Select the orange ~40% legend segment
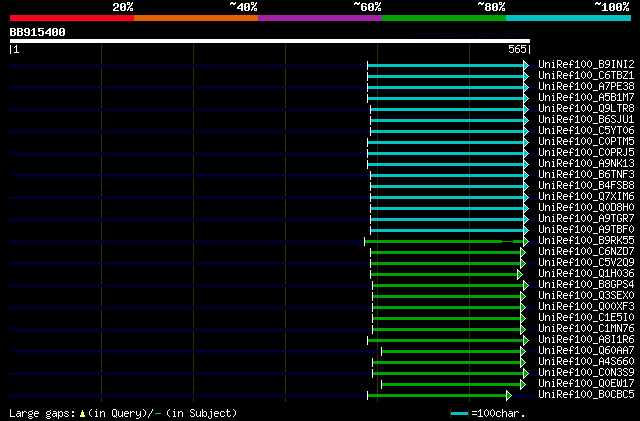This screenshot has width=640, height=421. (x=196, y=18)
